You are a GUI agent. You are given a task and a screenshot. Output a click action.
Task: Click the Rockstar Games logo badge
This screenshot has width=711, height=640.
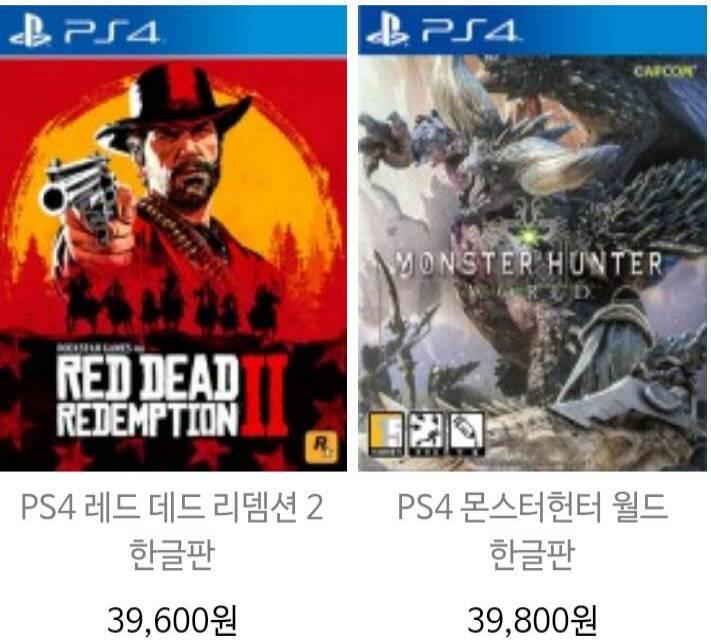[x=321, y=447]
